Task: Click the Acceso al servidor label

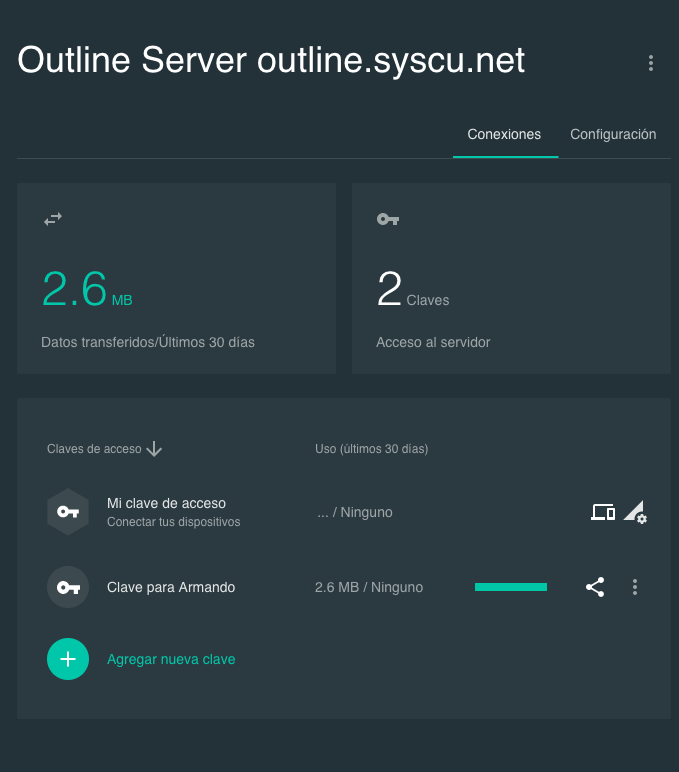Action: (433, 342)
